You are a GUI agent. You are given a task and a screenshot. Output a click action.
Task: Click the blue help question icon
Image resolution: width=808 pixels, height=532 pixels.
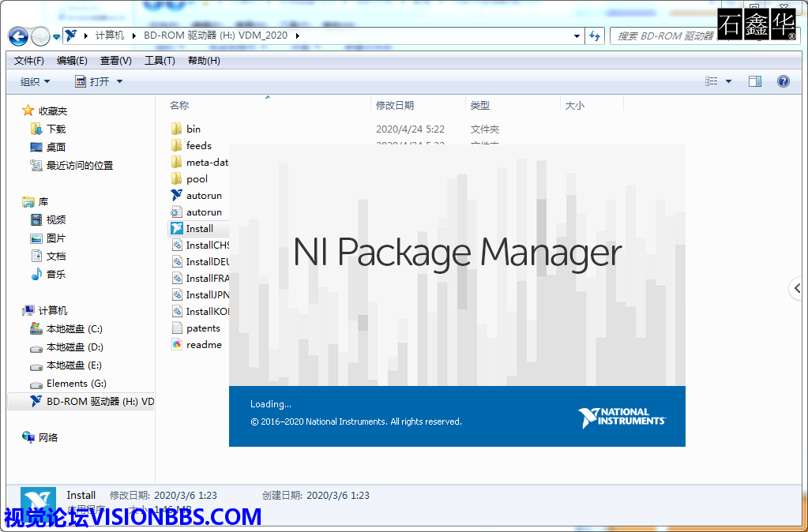tap(784, 81)
